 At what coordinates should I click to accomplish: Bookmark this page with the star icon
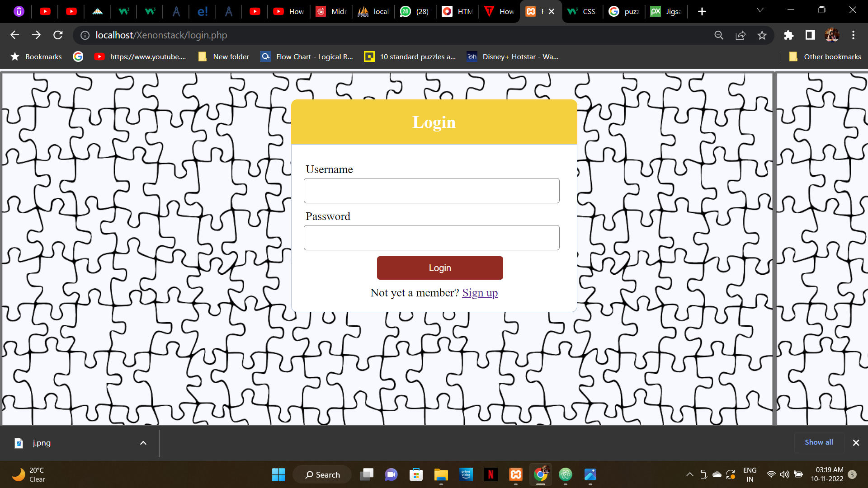click(x=762, y=35)
